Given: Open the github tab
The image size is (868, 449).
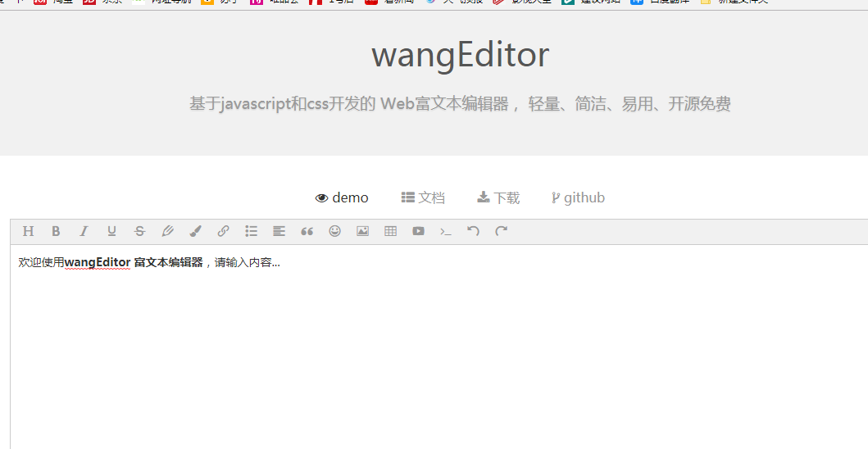Looking at the screenshot, I should [578, 197].
